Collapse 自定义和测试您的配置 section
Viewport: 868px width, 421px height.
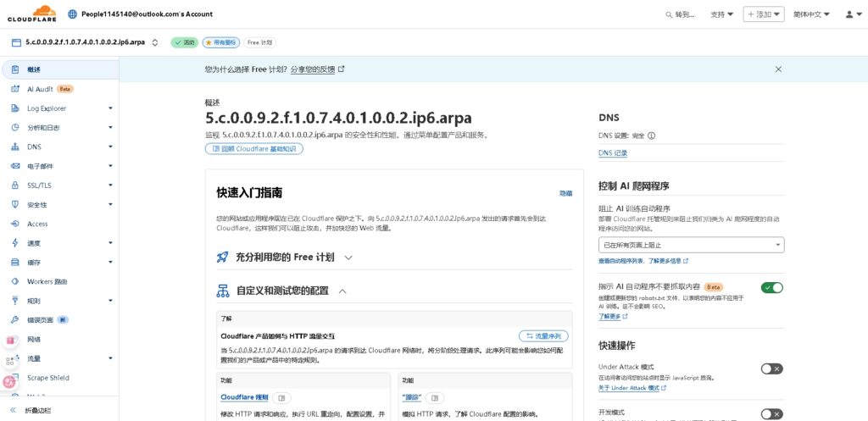pos(342,291)
